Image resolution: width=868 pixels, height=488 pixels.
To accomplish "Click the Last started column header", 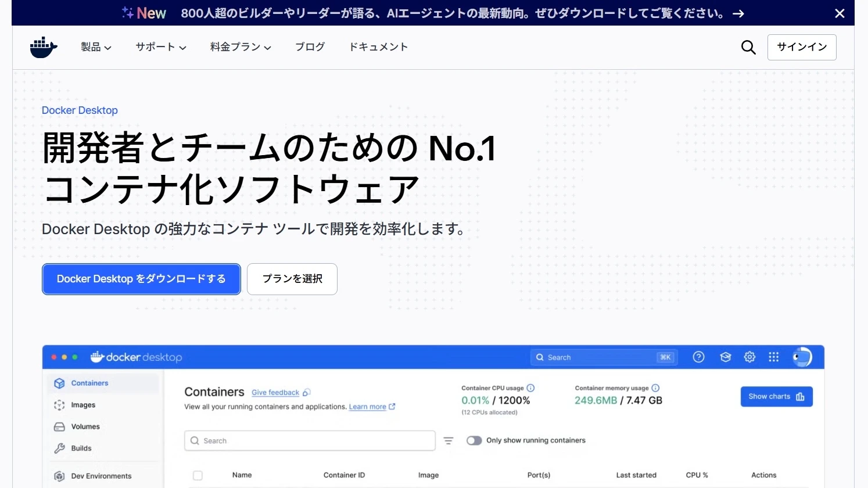I will pyautogui.click(x=636, y=475).
